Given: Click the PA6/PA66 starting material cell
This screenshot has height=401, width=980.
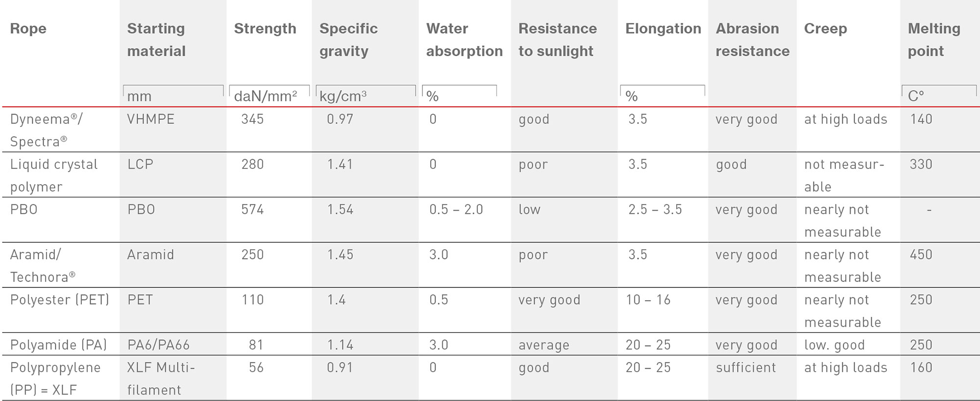Looking at the screenshot, I should (158, 345).
